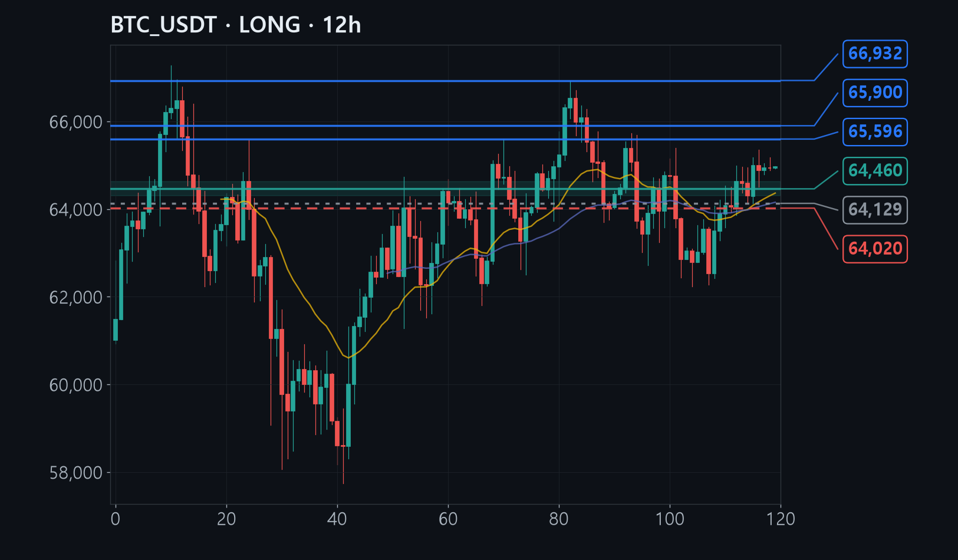958x560 pixels.
Task: Click the x-axis tick label 60
Action: pos(448,519)
